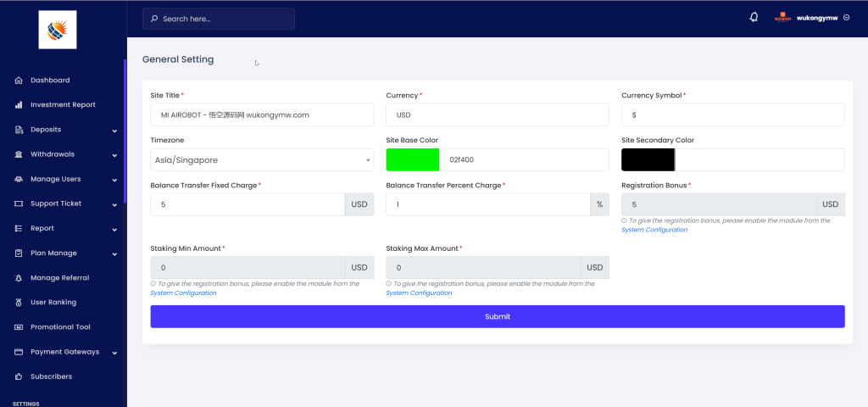Image resolution: width=868 pixels, height=407 pixels.
Task: Click the Manage Users people icon
Action: tap(19, 179)
